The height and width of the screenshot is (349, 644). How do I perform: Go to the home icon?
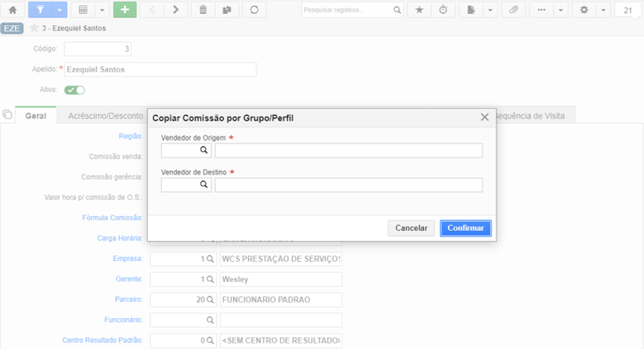coord(13,10)
